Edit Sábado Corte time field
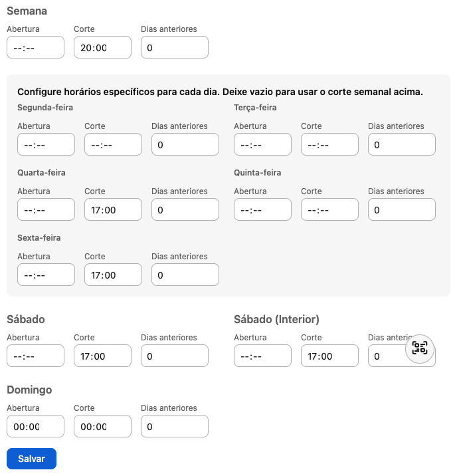The width and height of the screenshot is (457, 476). point(102,356)
